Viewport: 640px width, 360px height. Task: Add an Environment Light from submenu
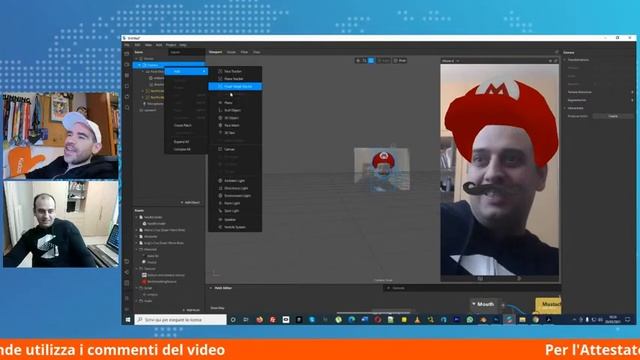pyautogui.click(x=235, y=196)
